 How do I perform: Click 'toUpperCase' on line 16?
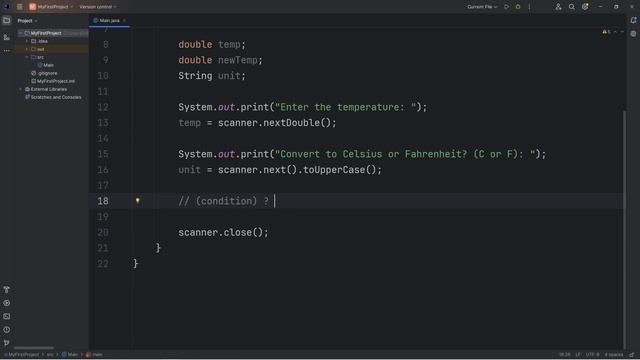[x=333, y=170]
